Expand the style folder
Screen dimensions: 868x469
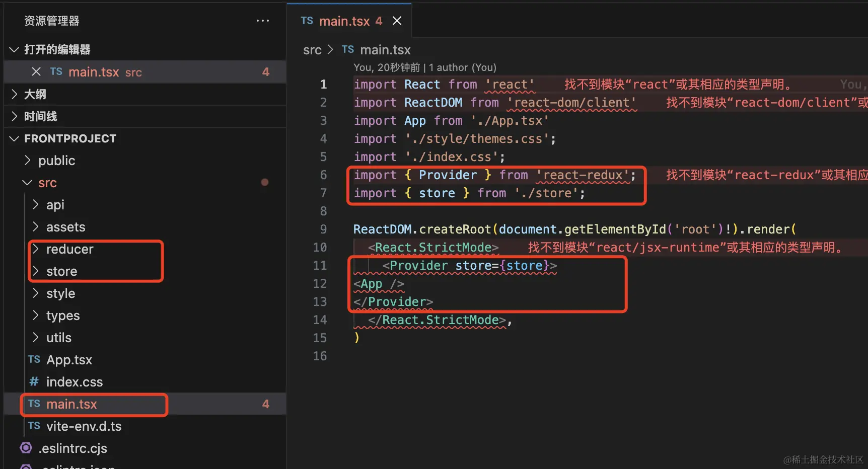36,293
